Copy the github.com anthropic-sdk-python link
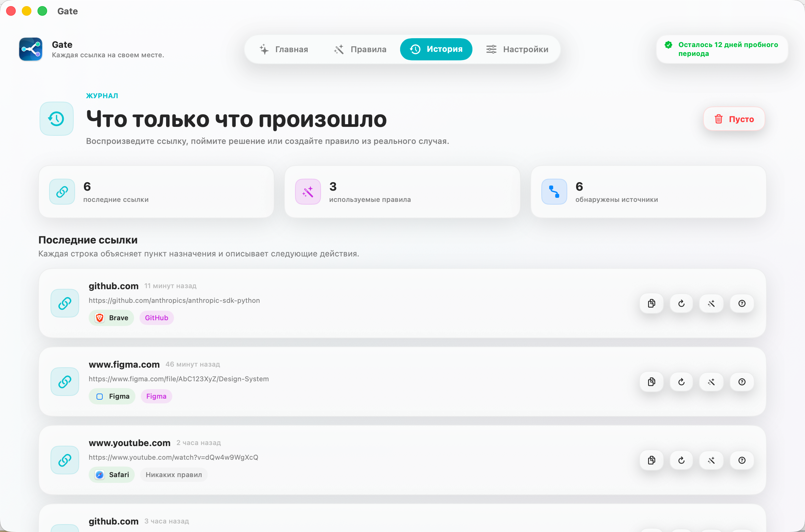This screenshot has height=532, width=805. (652, 303)
